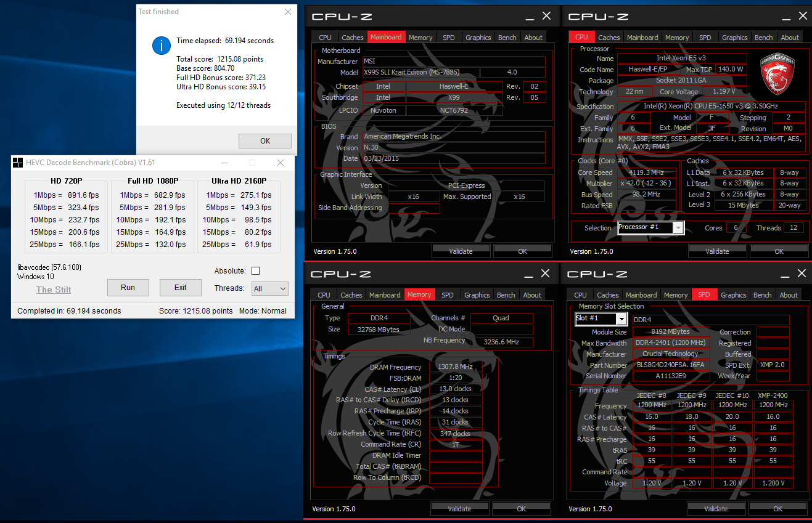The width and height of the screenshot is (812, 523).
Task: Enable the Absolute checkbox
Action: pos(255,271)
